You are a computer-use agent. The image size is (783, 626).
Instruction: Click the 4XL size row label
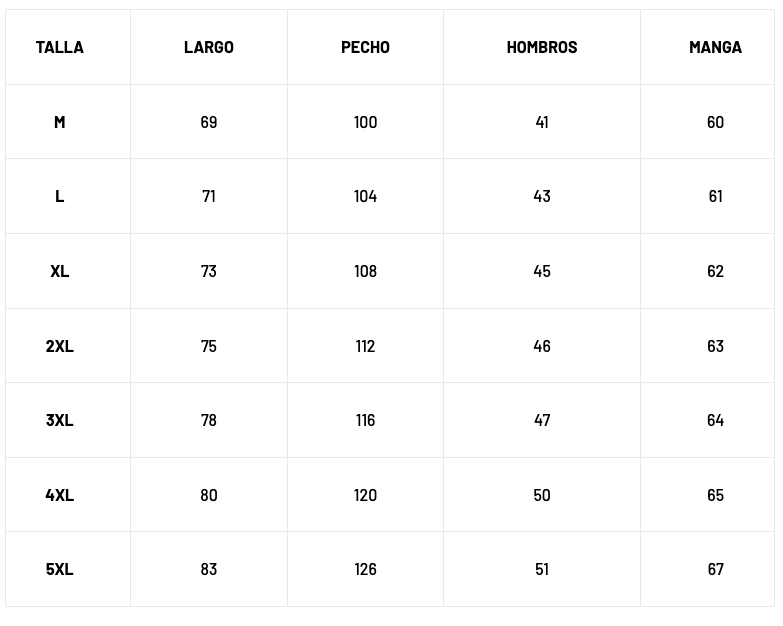(x=60, y=495)
